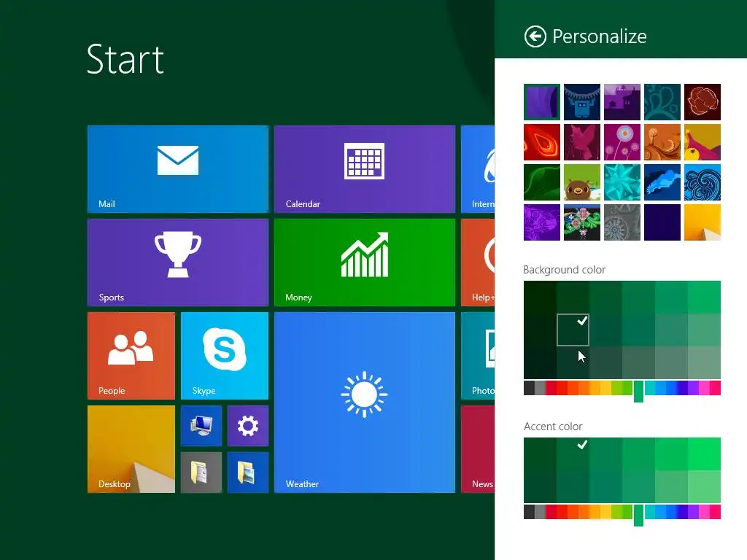Viewport: 747px width, 560px height.
Task: Choose the purple castle skyline background thumbnail
Action: click(622, 102)
